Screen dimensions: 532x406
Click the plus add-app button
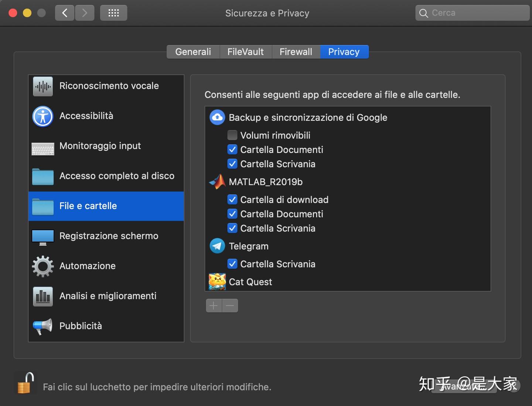214,306
